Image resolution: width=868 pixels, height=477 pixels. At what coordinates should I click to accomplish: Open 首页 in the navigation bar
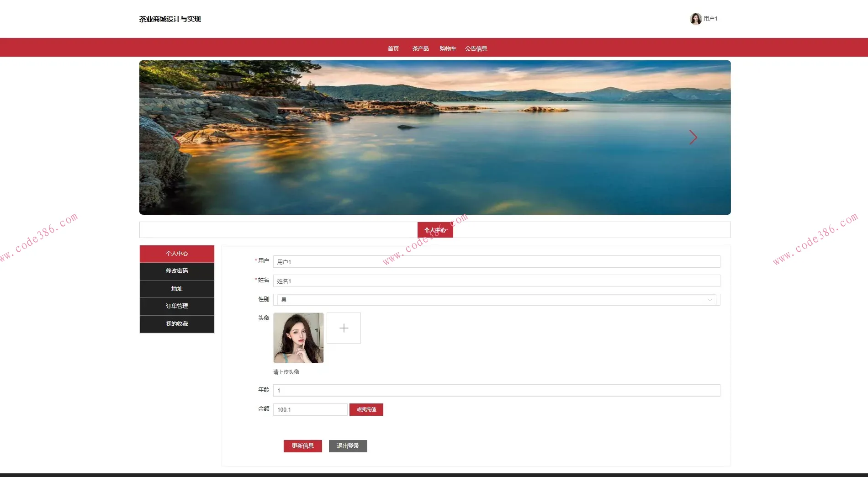(x=393, y=48)
